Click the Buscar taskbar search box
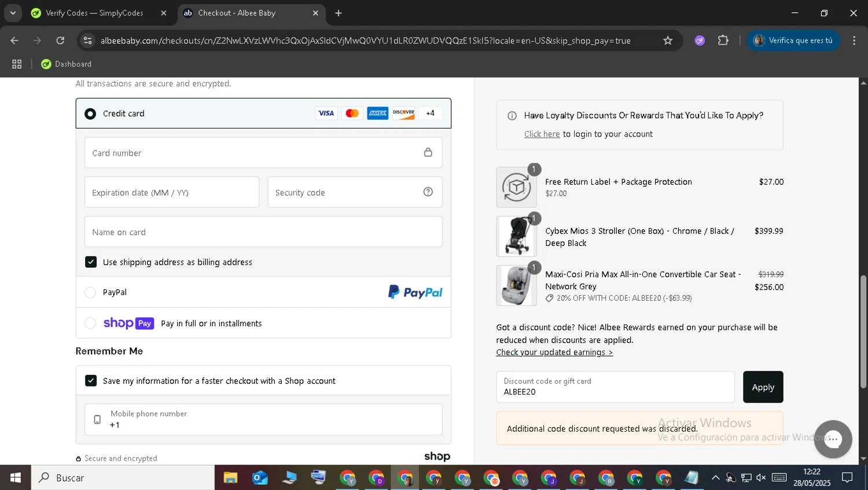868x490 pixels. (123, 478)
